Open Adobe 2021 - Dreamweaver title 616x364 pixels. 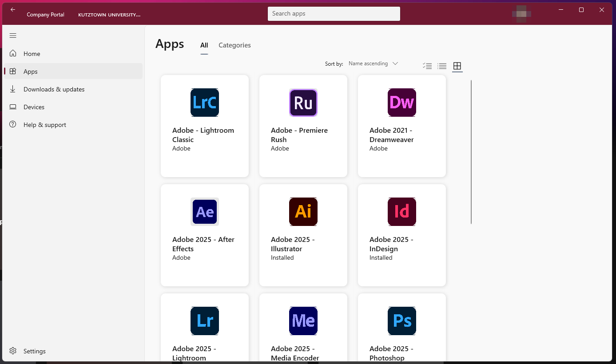click(392, 135)
